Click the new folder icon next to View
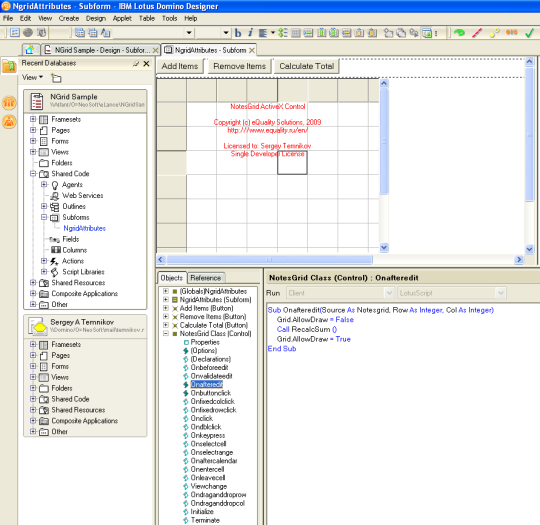Image resolution: width=540 pixels, height=525 pixels. pos(56,78)
